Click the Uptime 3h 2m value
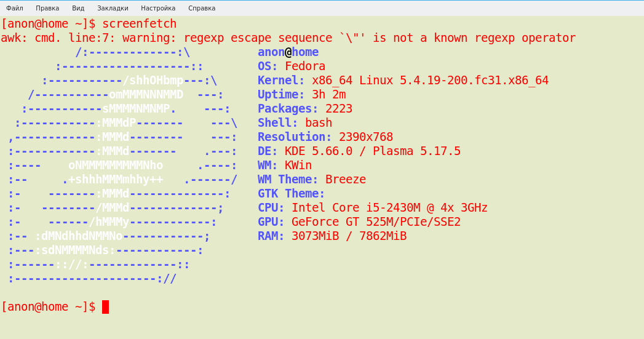 pyautogui.click(x=328, y=95)
